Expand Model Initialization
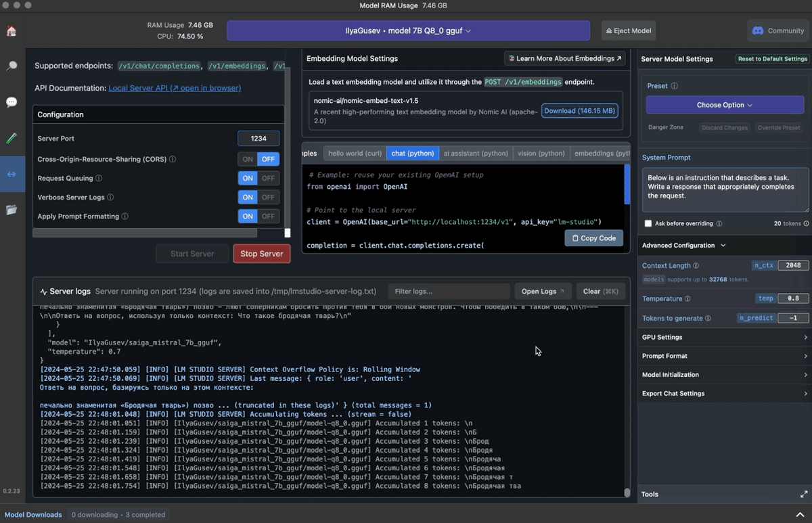812x523 pixels. pos(725,375)
